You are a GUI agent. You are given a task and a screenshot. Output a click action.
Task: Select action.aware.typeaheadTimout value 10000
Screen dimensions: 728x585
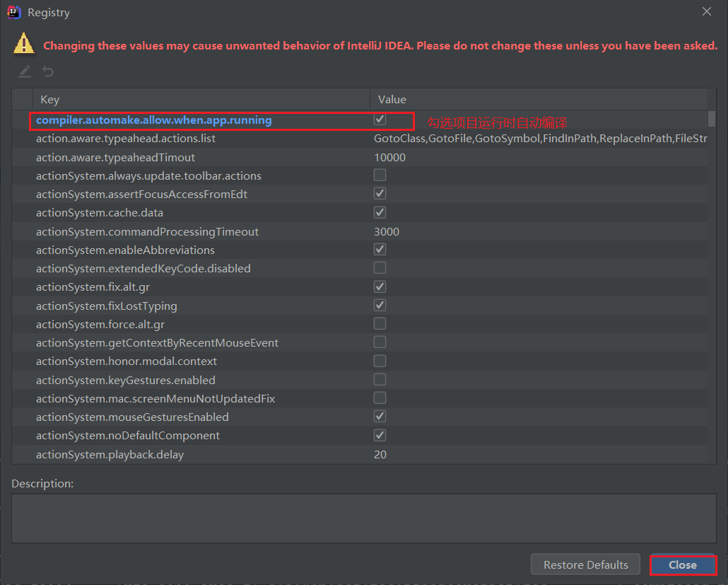[389, 158]
